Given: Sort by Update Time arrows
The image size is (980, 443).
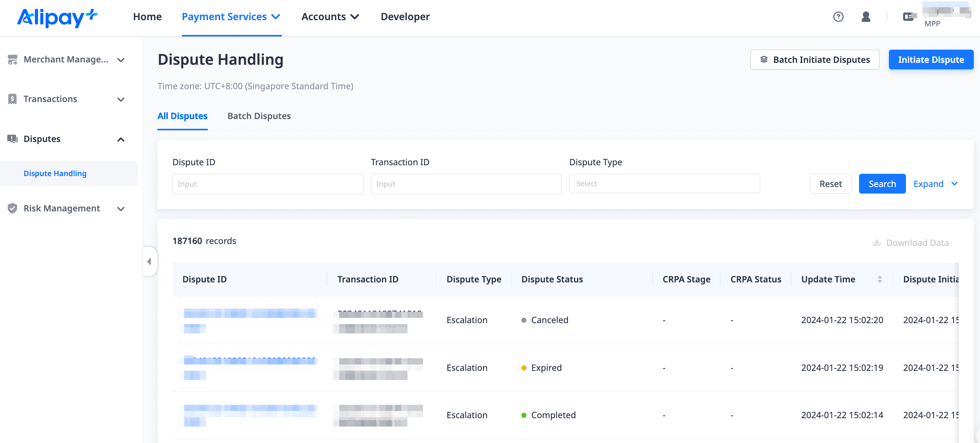Looking at the screenshot, I should click(x=880, y=279).
